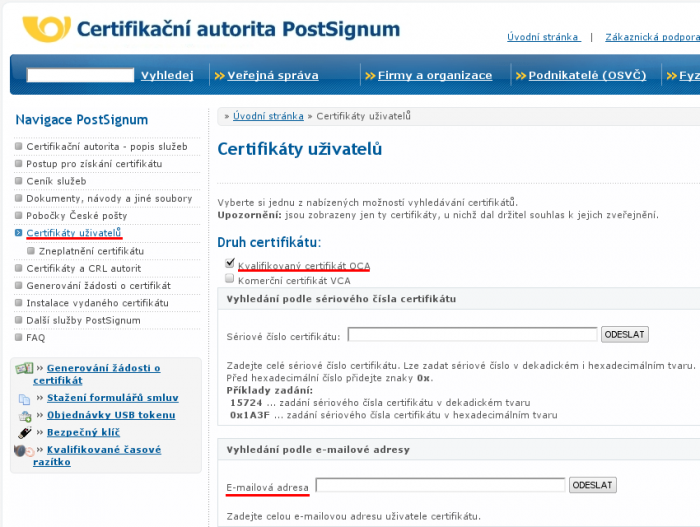Click the time stamp clock icon
The height and width of the screenshot is (527, 700).
24,451
